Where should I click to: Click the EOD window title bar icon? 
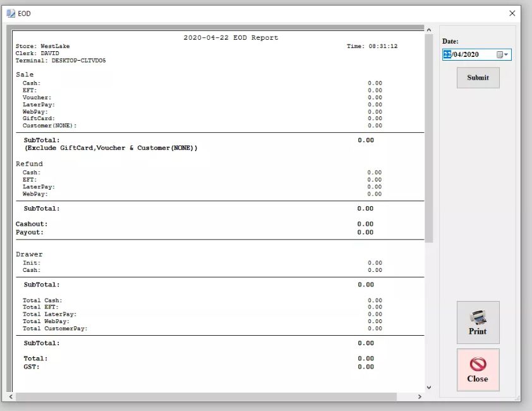pyautogui.click(x=10, y=13)
